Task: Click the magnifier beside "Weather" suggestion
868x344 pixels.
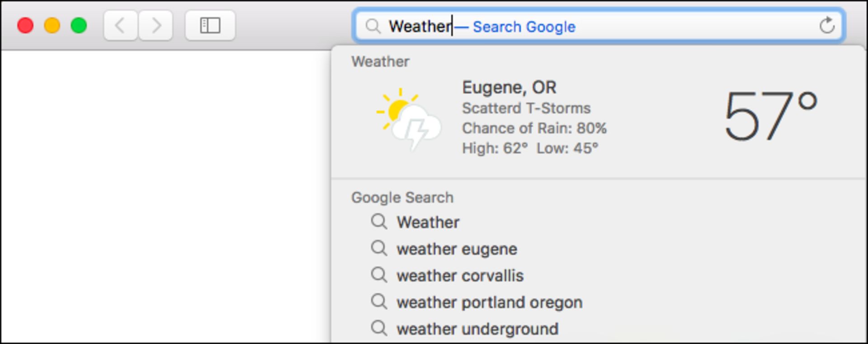Action: (x=379, y=222)
